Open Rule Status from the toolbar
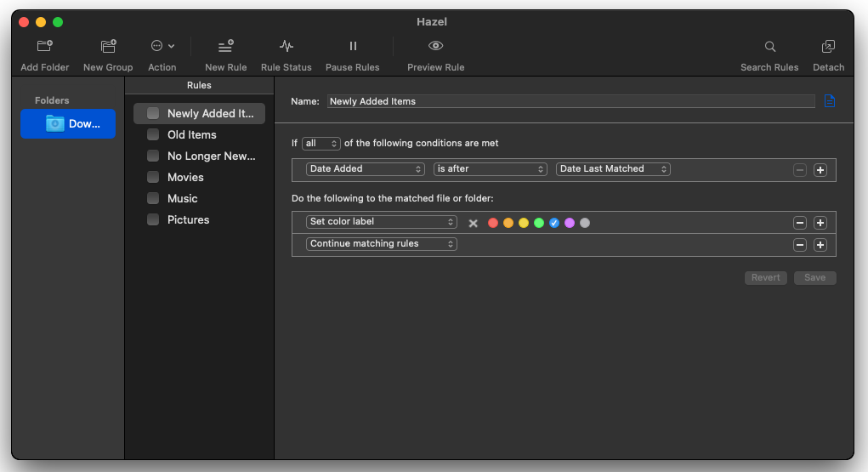This screenshot has height=472, width=868. pos(286,46)
